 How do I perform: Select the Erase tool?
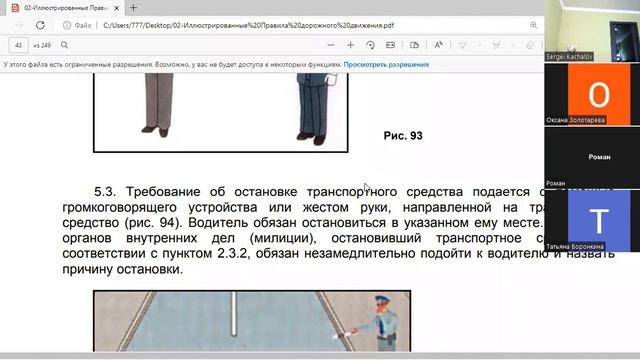[530, 45]
